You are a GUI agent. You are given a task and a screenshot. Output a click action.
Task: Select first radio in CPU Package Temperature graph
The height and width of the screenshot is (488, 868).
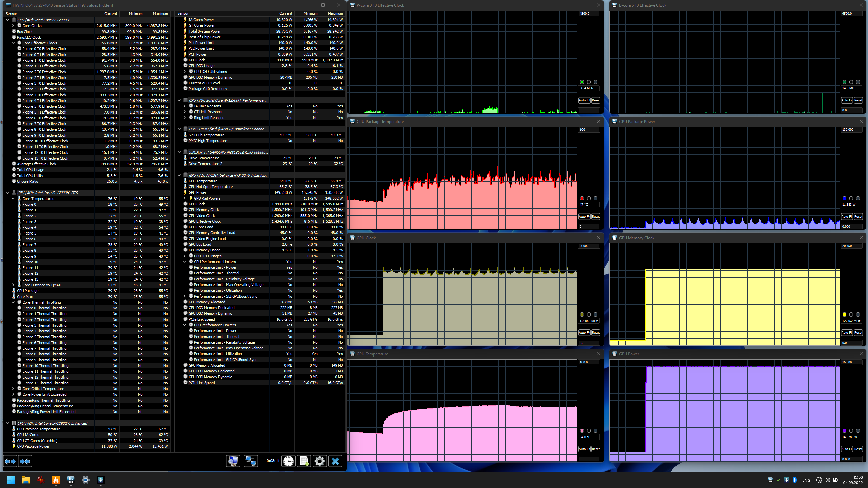[x=582, y=198]
